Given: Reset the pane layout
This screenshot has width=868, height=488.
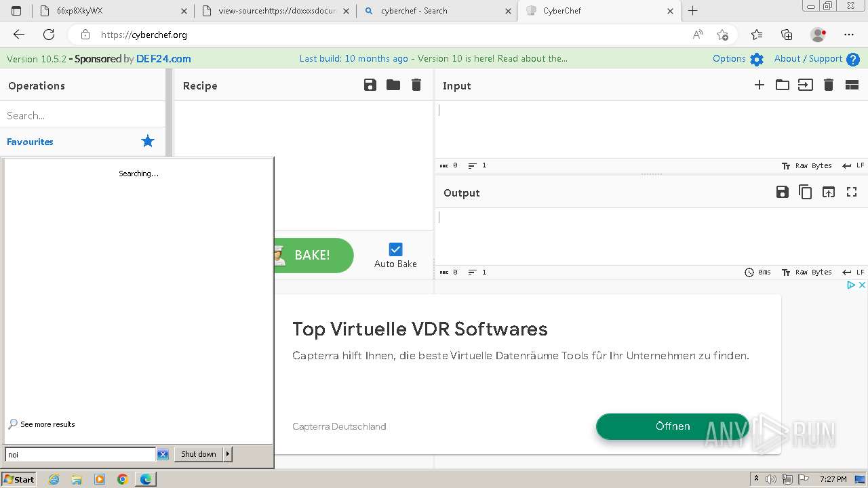Looking at the screenshot, I should [x=852, y=85].
